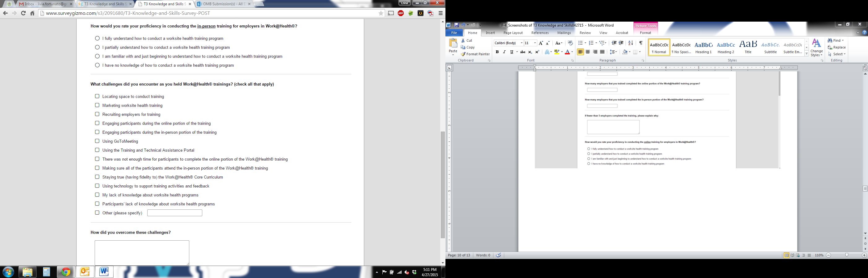Open the Paragraph dialog launcher
868x278 pixels.
[643, 61]
